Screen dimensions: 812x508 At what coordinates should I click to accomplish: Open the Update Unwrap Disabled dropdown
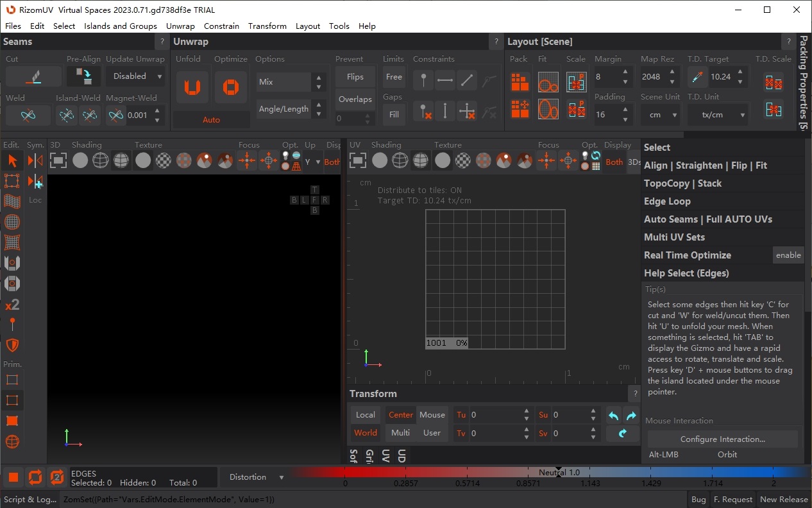coord(136,76)
